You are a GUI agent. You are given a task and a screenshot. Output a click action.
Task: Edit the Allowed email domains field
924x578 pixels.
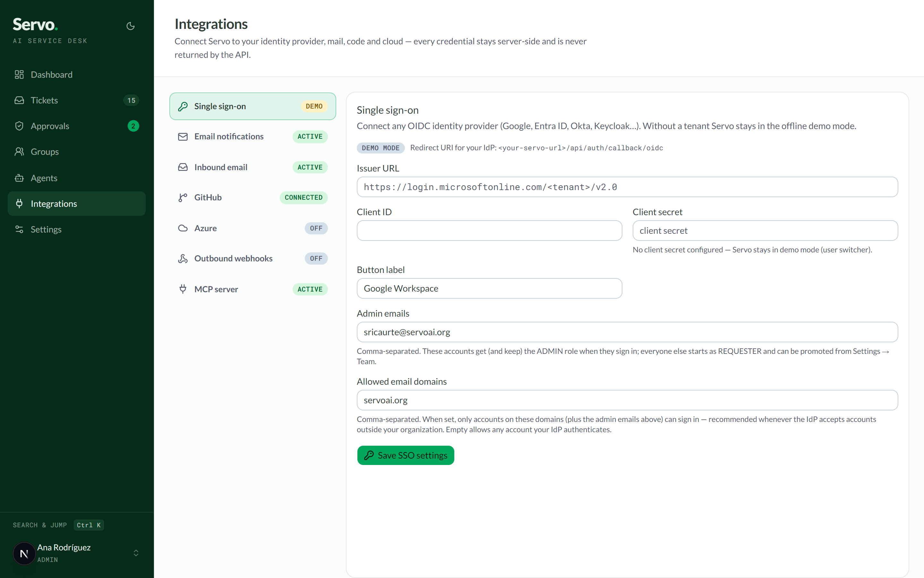coord(627,400)
